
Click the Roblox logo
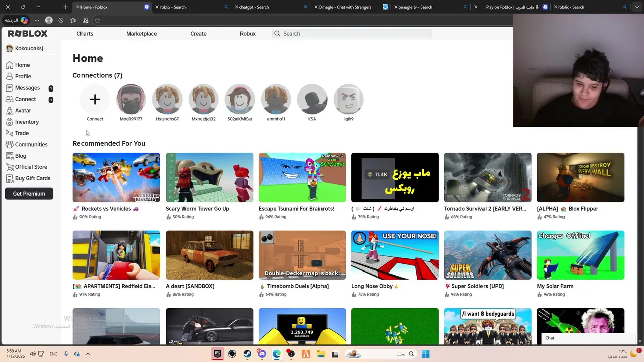[x=28, y=34]
